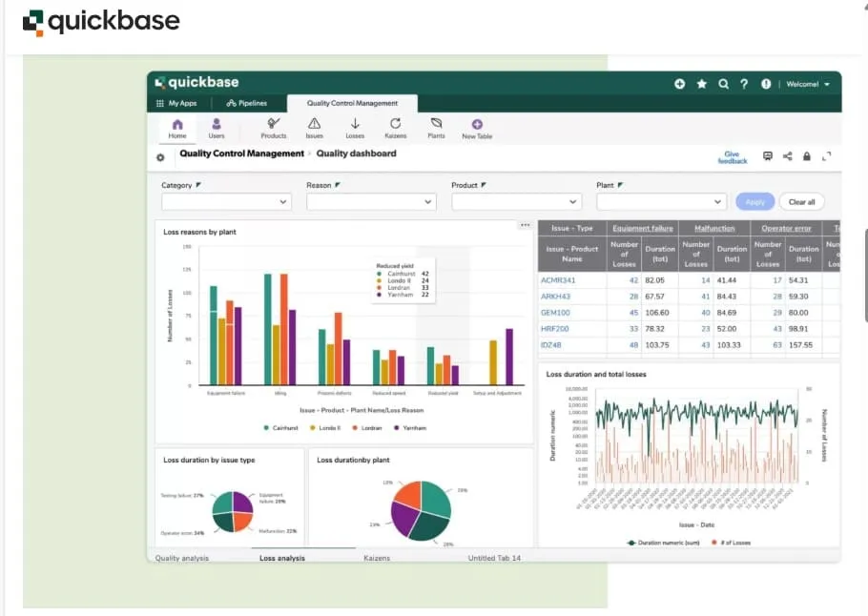Open the Issues table icon
Viewport: 868px width, 616px height.
pos(314,129)
